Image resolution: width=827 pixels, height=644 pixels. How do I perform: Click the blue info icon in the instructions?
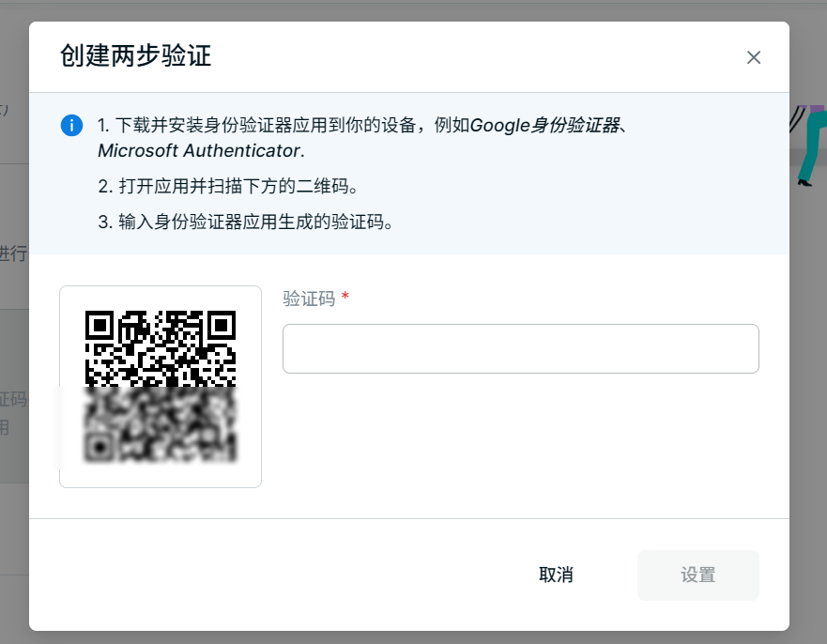[x=71, y=126]
